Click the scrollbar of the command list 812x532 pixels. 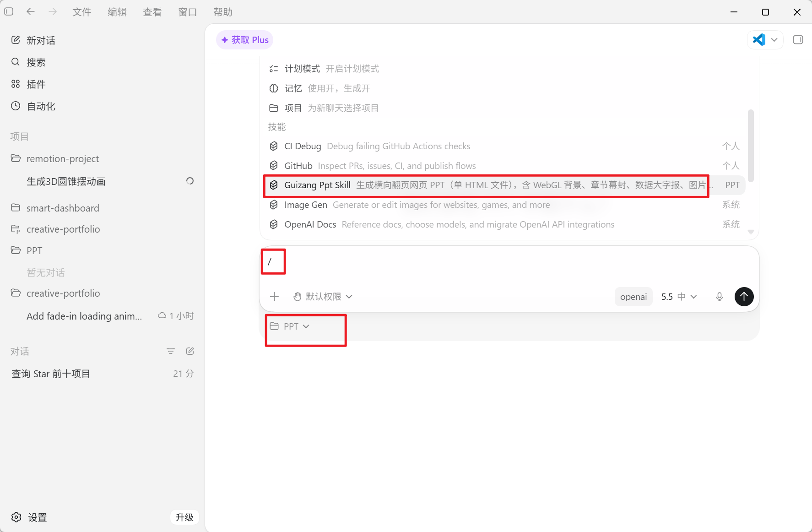(751, 146)
